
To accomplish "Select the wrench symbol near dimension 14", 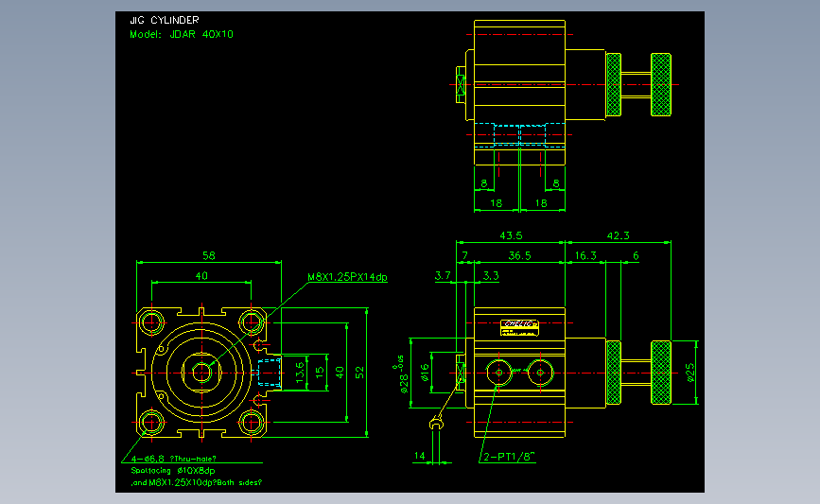I will 437,423.
